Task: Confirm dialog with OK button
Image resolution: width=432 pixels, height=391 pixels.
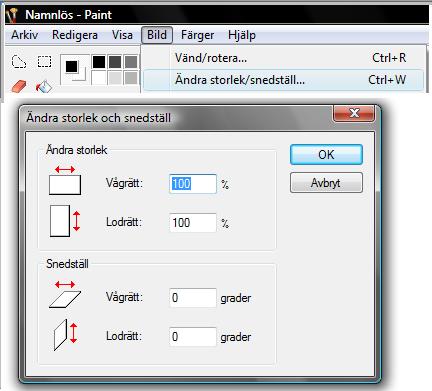Action: [326, 155]
